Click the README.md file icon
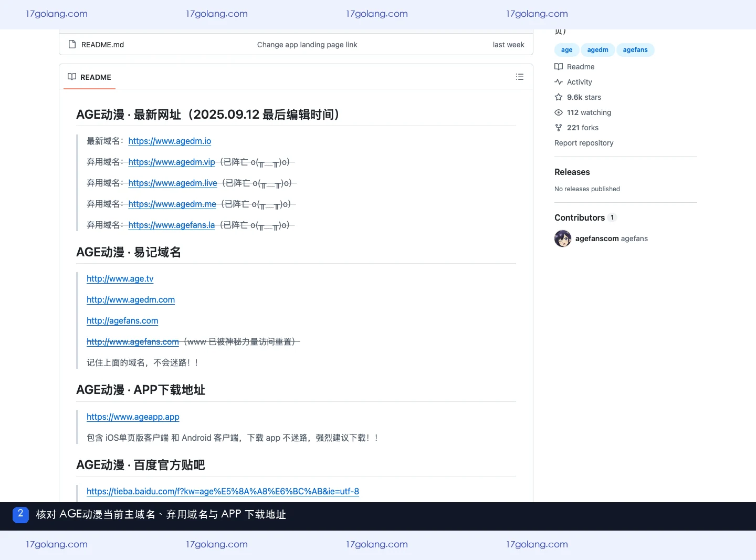 72,44
